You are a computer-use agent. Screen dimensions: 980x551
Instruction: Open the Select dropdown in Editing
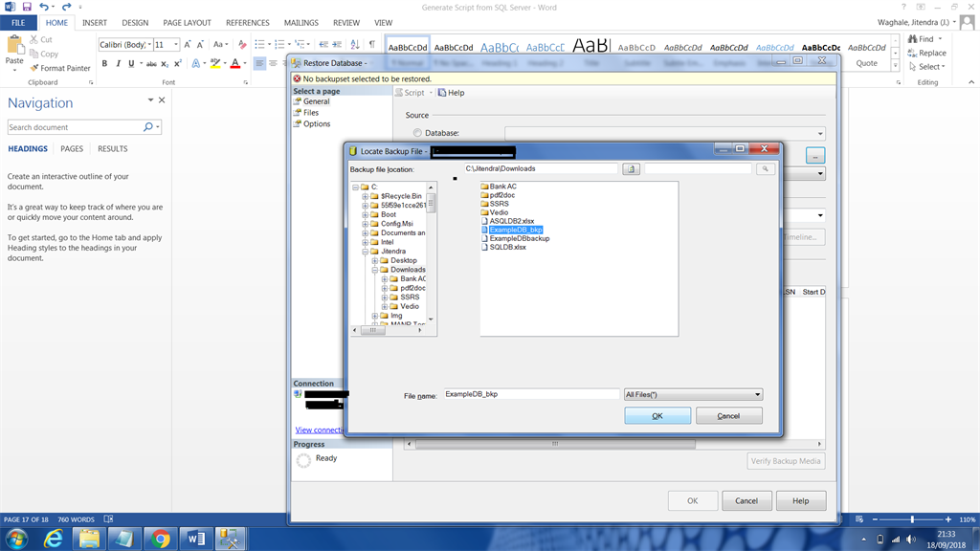click(x=927, y=67)
